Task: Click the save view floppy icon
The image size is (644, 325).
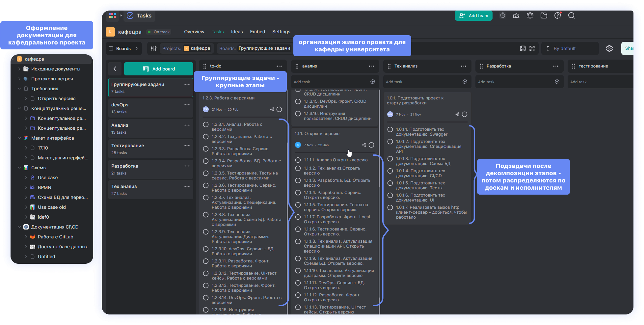Action: [x=523, y=48]
